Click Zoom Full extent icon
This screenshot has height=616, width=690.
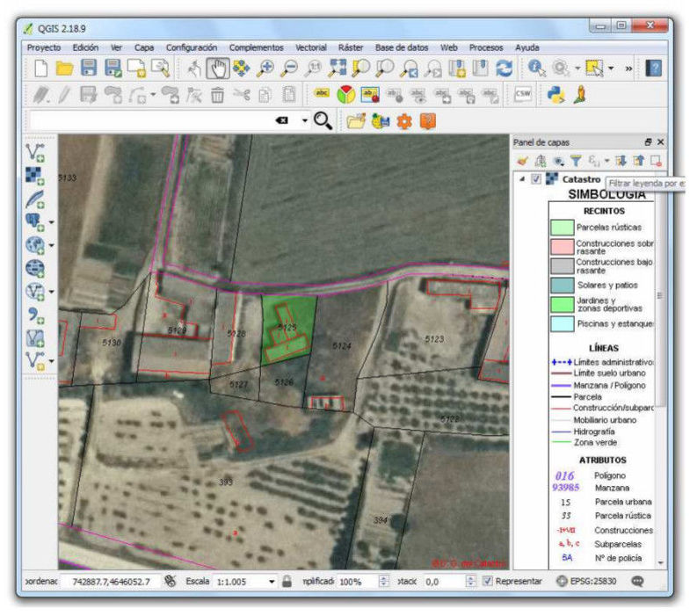click(x=338, y=69)
